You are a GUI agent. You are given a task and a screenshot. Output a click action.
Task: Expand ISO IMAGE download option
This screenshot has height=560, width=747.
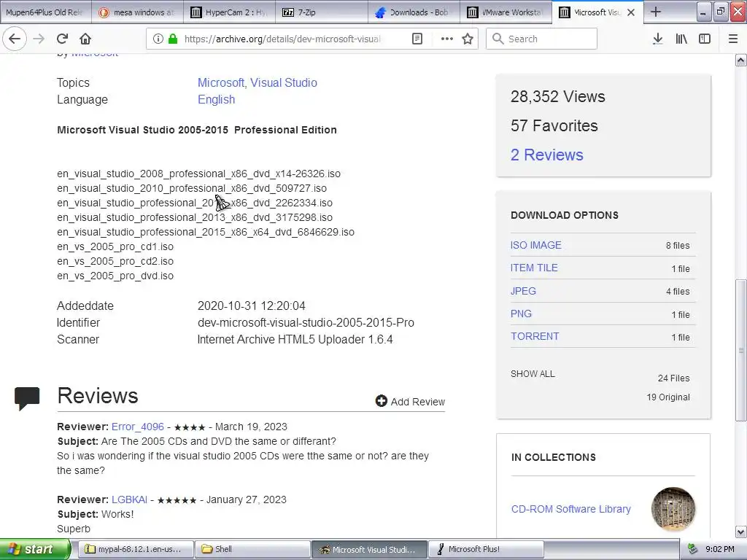point(536,245)
